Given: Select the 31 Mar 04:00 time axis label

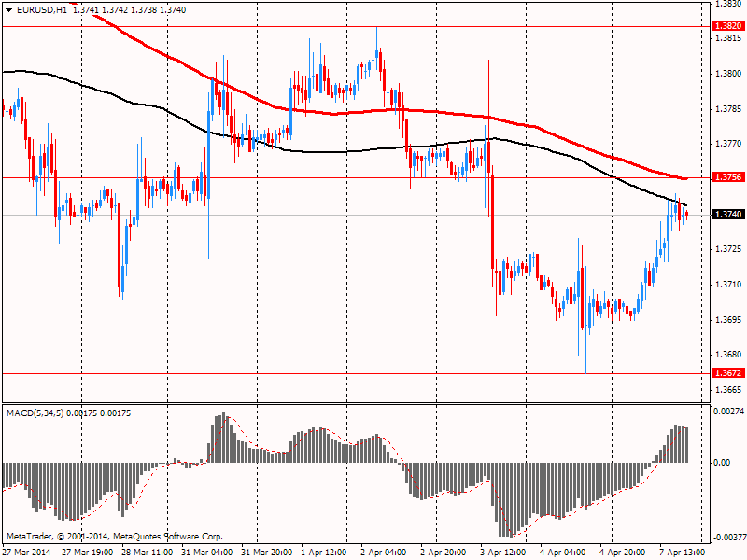Looking at the screenshot, I should (206, 553).
